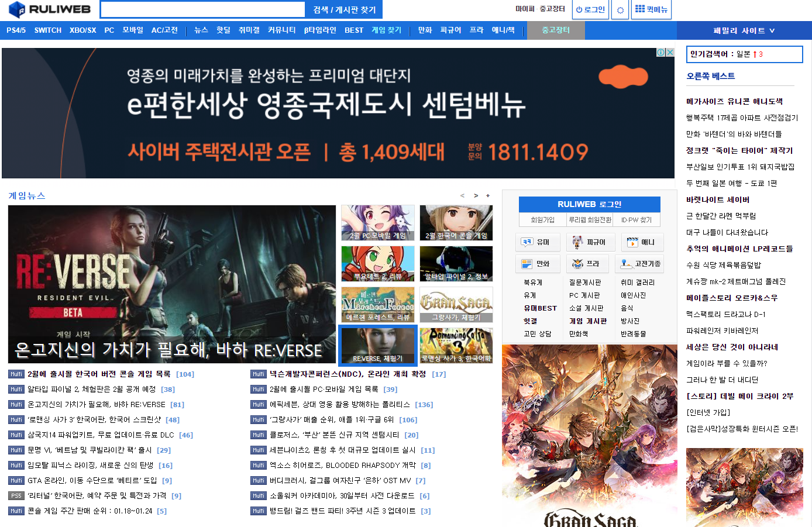
Task: Click the search input field
Action: click(x=203, y=9)
